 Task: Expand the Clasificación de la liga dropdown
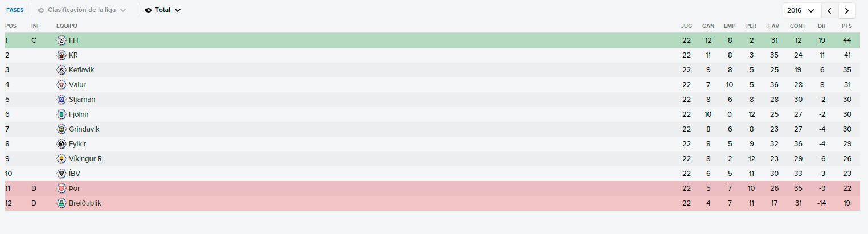[x=123, y=10]
